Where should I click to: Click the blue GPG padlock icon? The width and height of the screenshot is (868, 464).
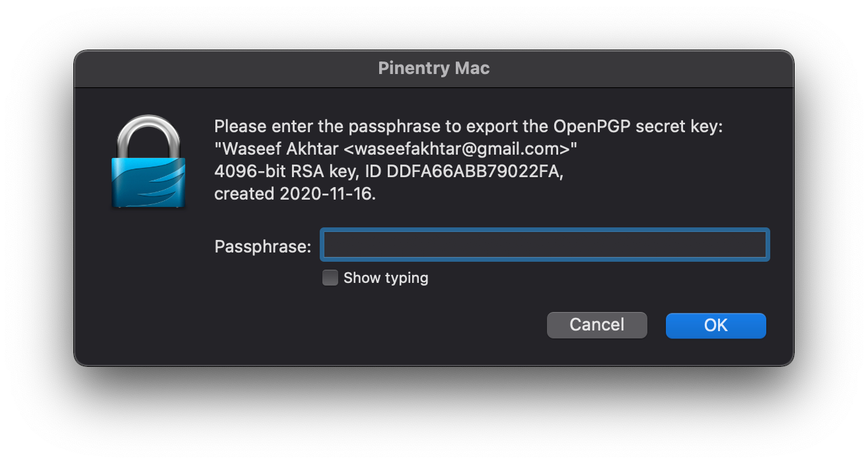pyautogui.click(x=148, y=161)
